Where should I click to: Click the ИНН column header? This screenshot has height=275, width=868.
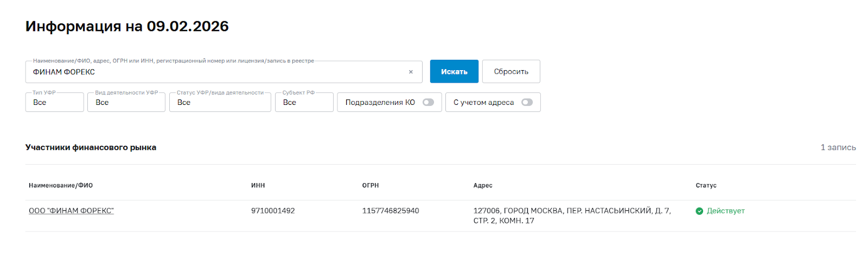pyautogui.click(x=258, y=185)
